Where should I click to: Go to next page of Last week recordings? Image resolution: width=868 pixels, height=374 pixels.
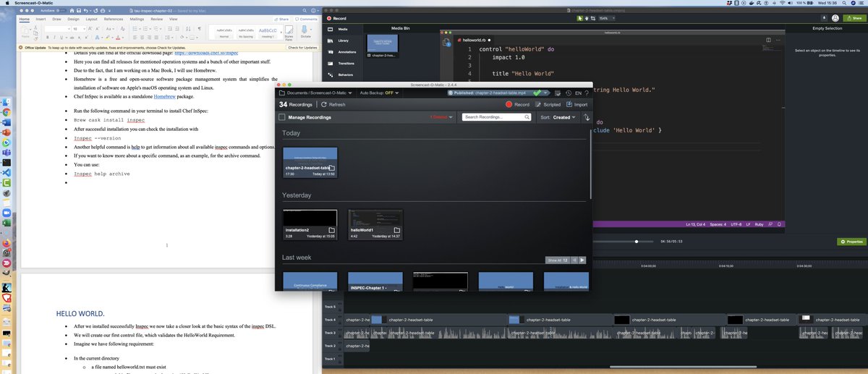[582, 260]
